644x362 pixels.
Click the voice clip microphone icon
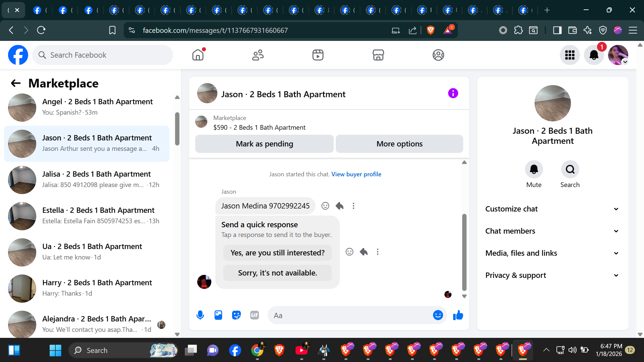(200, 315)
